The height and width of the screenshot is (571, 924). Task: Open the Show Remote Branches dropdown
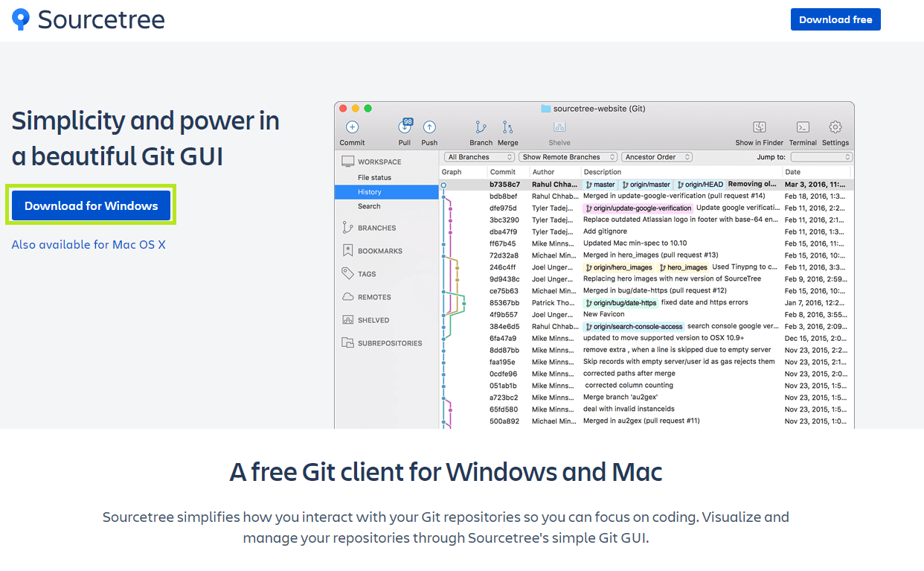tap(568, 157)
